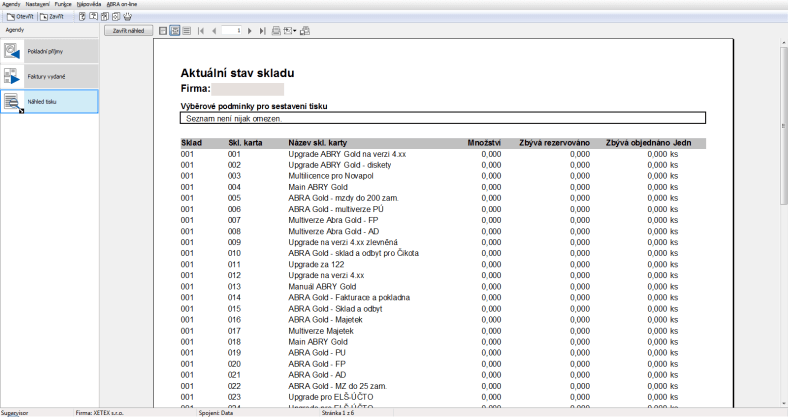788x417 pixels.
Task: Click the first help document icon
Action: [82, 17]
